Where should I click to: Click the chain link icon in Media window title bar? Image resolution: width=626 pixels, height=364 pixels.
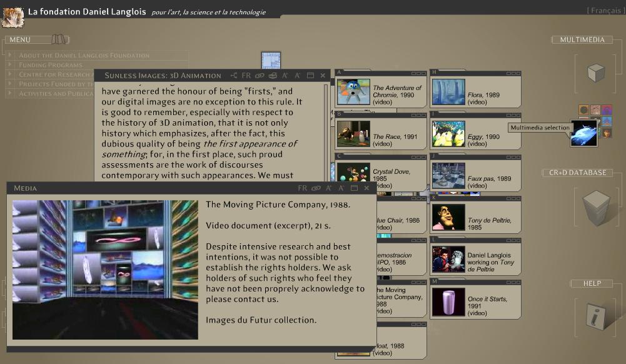[316, 188]
